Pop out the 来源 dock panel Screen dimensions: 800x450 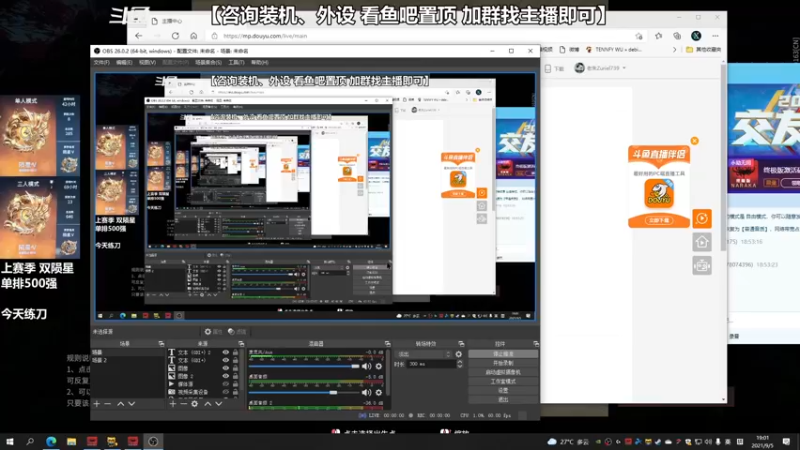tap(241, 344)
